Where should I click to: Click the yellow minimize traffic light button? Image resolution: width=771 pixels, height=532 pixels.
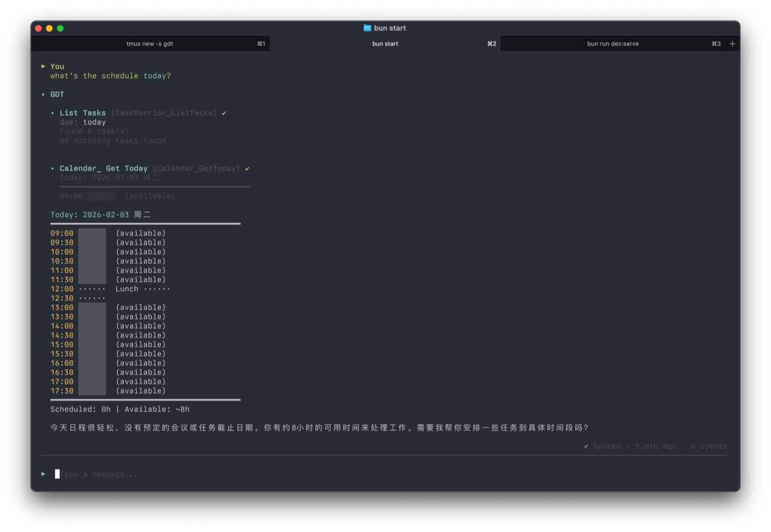(x=49, y=28)
